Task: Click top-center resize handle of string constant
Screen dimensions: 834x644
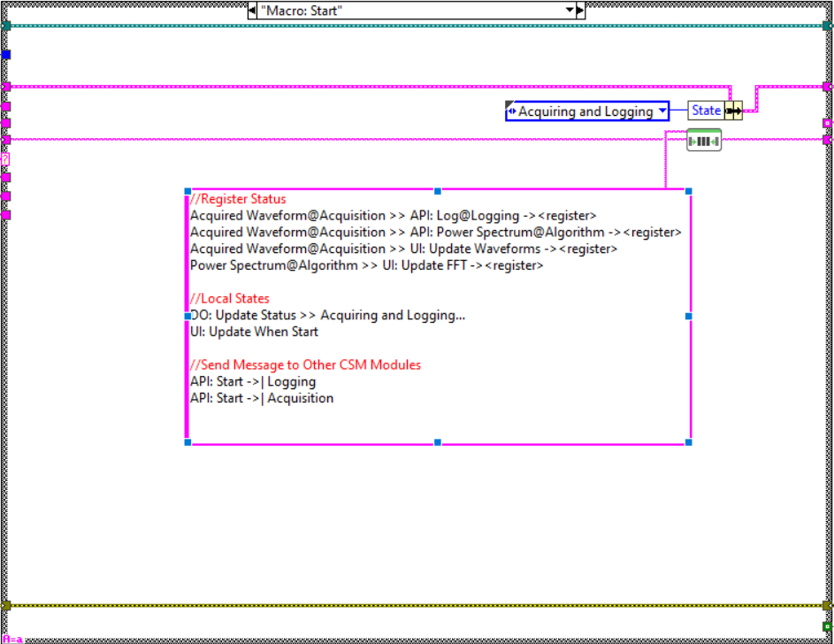Action: (438, 190)
